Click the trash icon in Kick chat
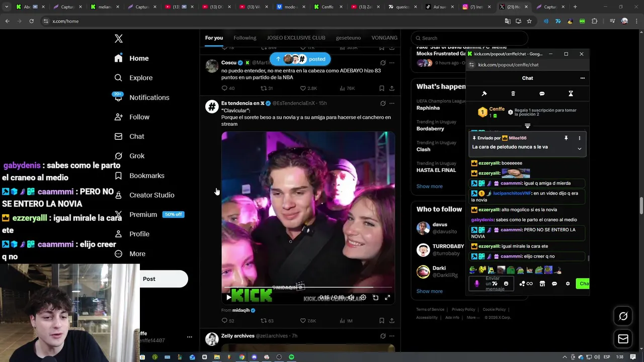644x362 pixels. (513, 94)
